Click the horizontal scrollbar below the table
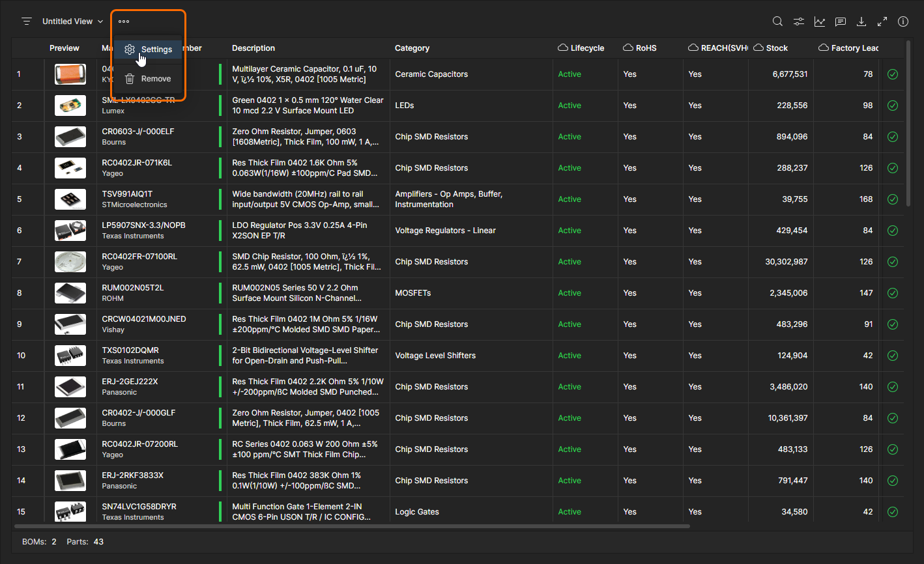This screenshot has width=924, height=564. [x=352, y=526]
